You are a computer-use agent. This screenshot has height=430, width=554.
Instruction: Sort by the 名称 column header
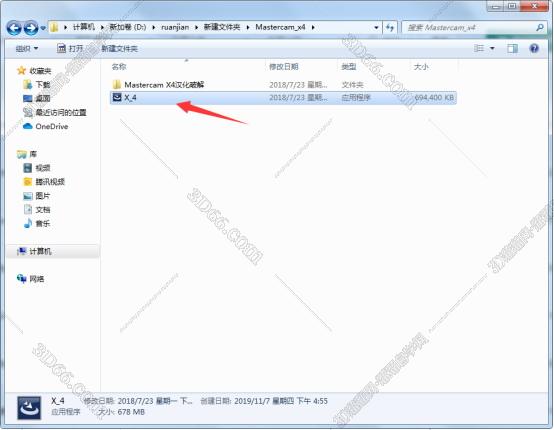(119, 66)
